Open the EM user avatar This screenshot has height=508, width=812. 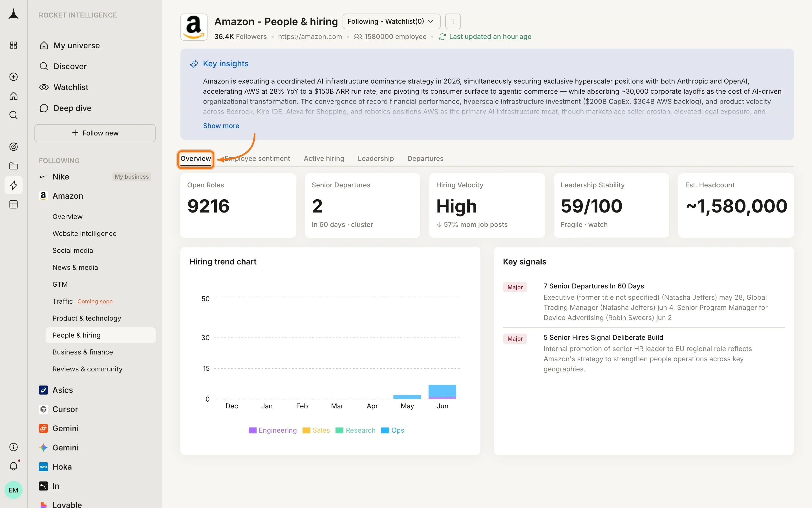point(14,490)
